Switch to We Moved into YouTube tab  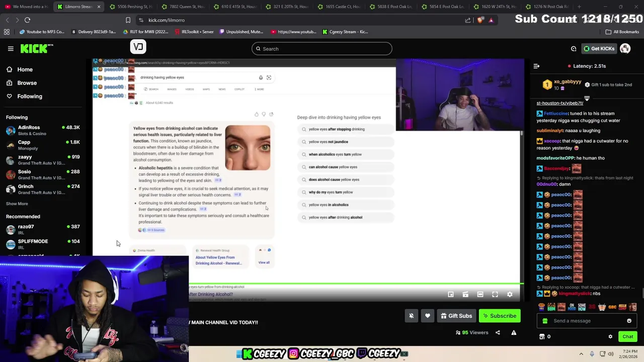point(26,7)
